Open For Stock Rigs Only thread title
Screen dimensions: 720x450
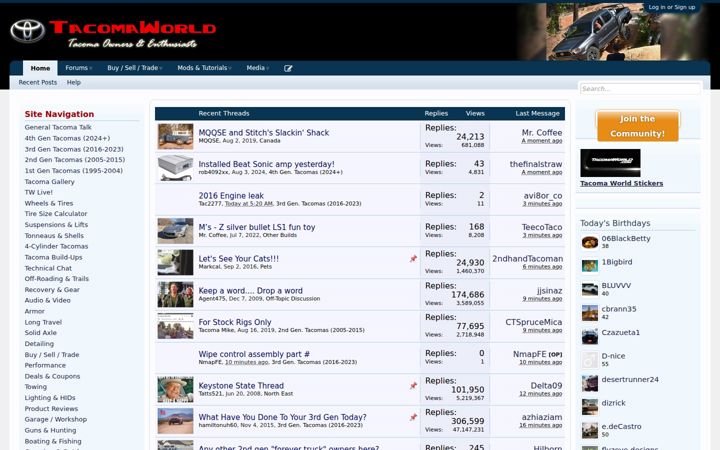pos(235,322)
